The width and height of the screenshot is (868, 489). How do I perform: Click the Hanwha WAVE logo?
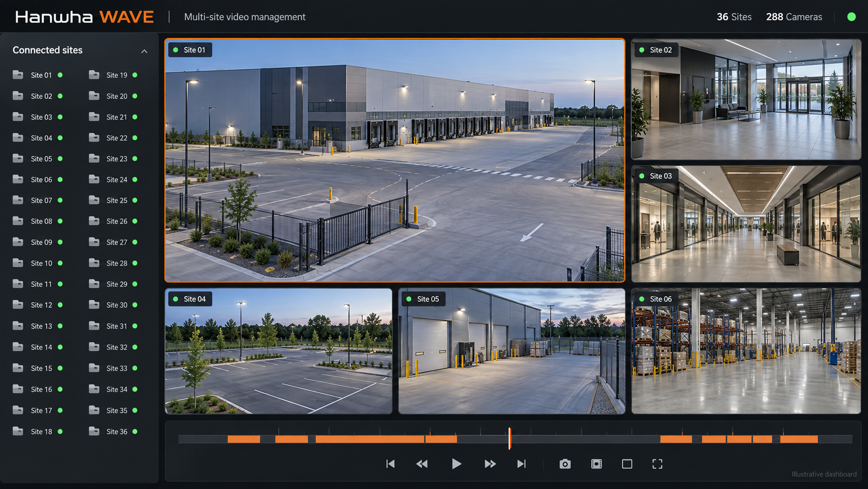pyautogui.click(x=84, y=17)
